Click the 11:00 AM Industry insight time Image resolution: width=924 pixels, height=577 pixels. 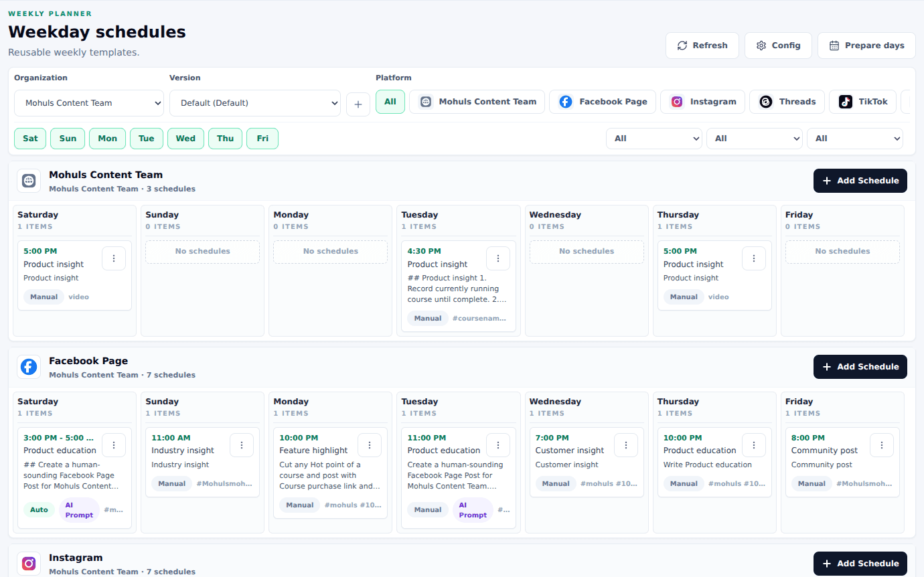point(171,438)
